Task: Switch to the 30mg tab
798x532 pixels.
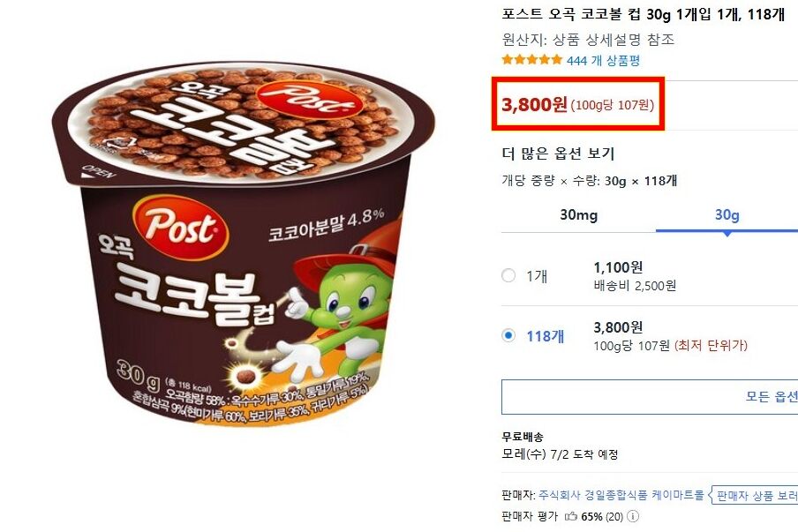Action: [579, 215]
